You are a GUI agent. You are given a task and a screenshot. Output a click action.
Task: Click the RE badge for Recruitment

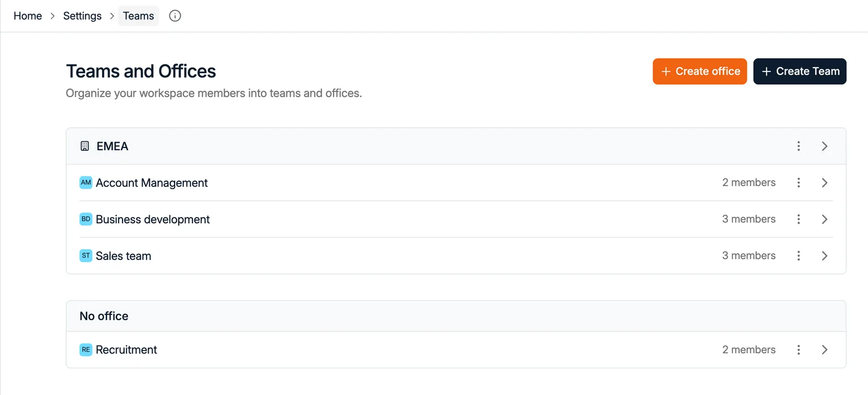coord(86,350)
